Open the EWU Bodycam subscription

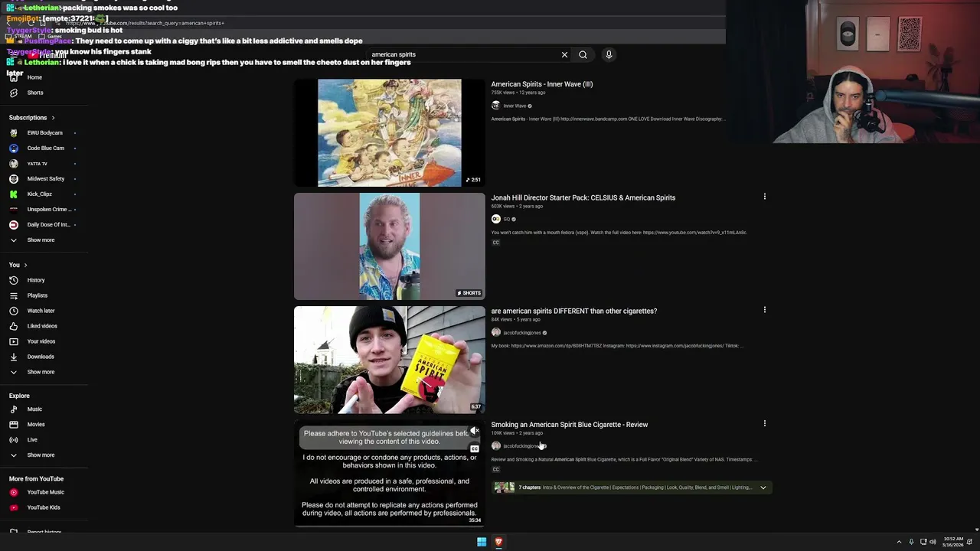coord(42,132)
